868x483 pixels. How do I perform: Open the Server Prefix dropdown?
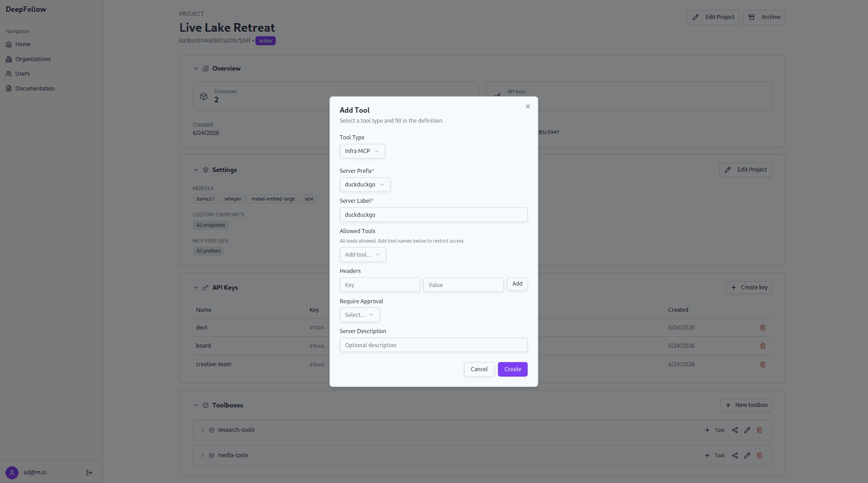tap(365, 185)
